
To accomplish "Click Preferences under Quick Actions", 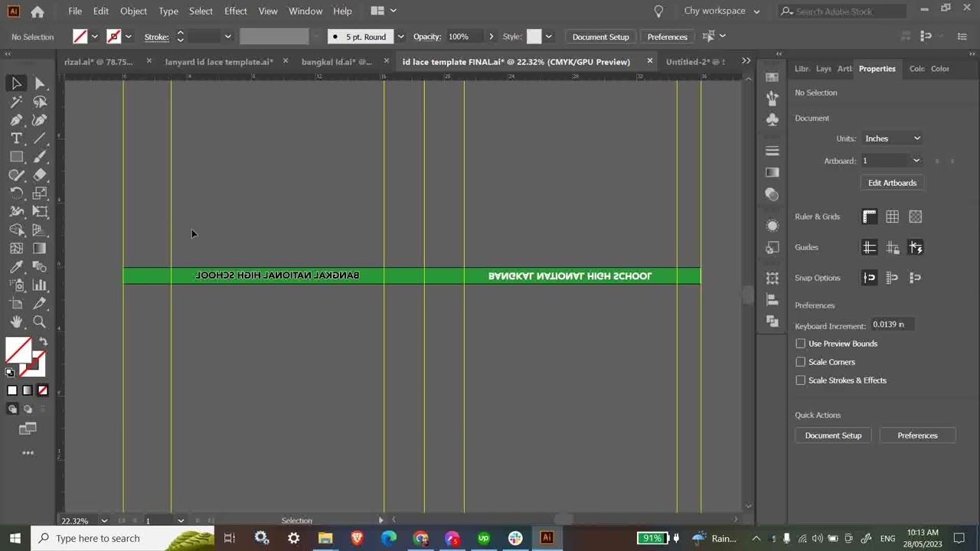I will (x=917, y=435).
